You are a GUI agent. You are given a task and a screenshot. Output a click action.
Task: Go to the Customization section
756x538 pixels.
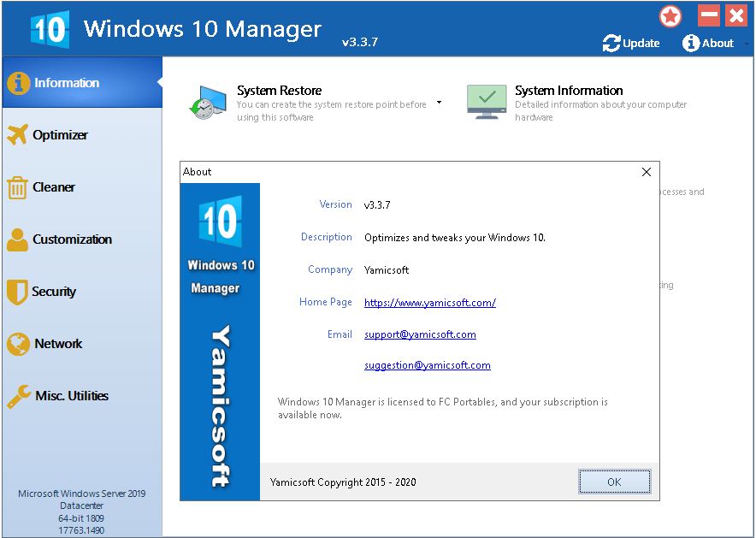click(82, 239)
